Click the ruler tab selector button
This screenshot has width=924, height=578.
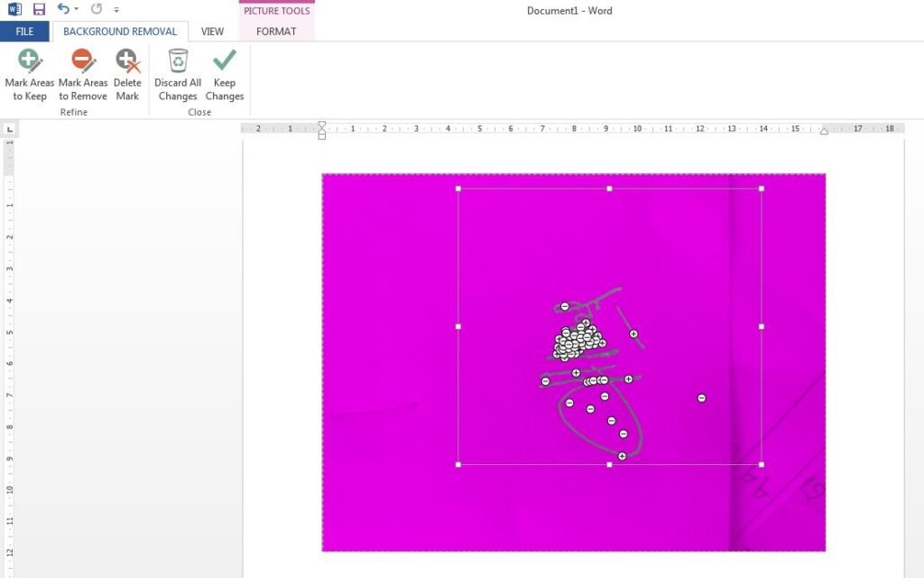tap(10, 129)
